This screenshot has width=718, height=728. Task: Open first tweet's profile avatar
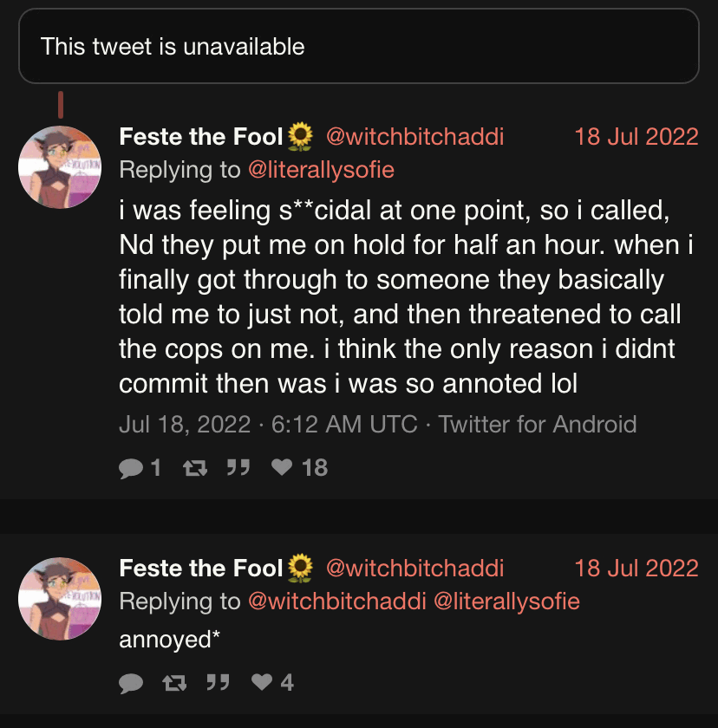click(x=60, y=167)
